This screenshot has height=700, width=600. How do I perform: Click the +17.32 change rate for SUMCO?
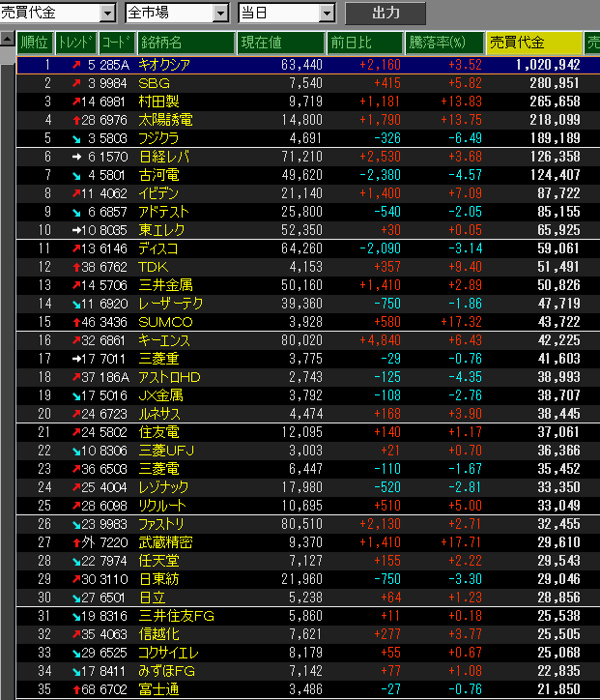click(x=461, y=322)
